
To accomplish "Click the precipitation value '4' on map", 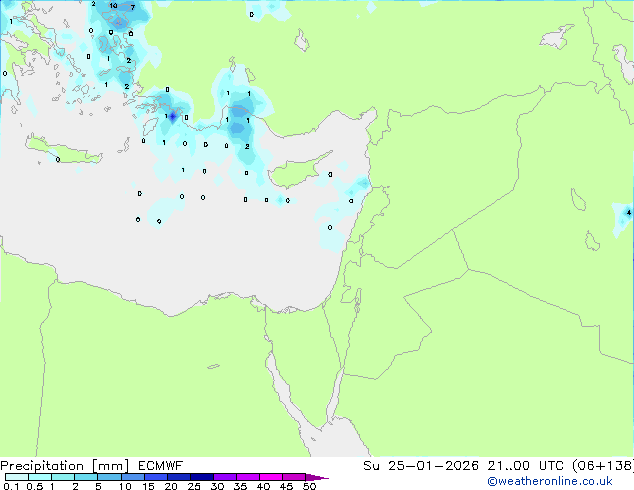I will click(x=629, y=212).
